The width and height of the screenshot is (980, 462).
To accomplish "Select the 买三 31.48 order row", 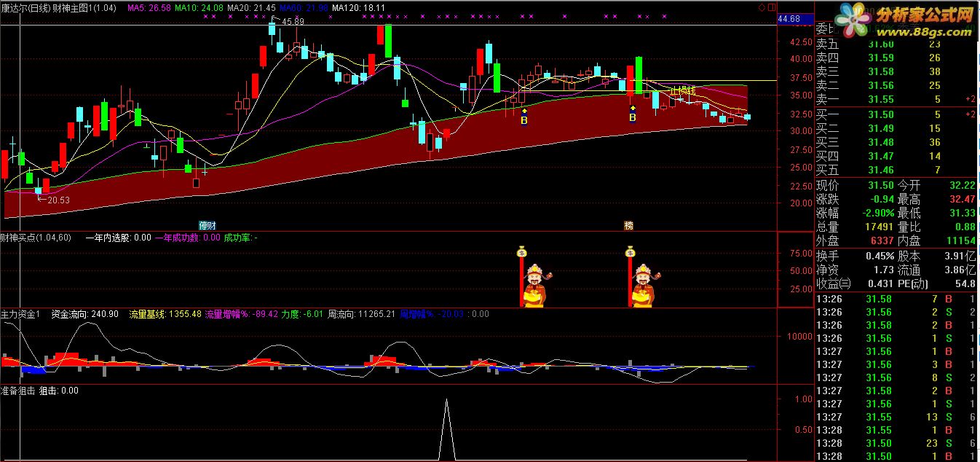I will [x=897, y=142].
